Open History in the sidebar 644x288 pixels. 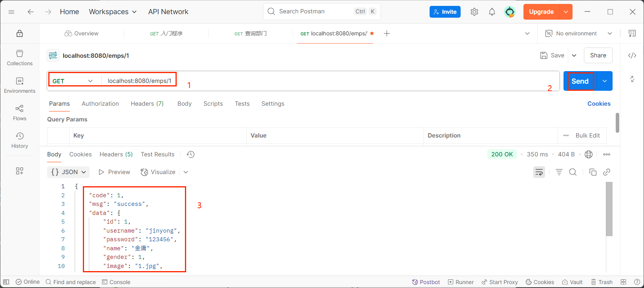click(20, 140)
